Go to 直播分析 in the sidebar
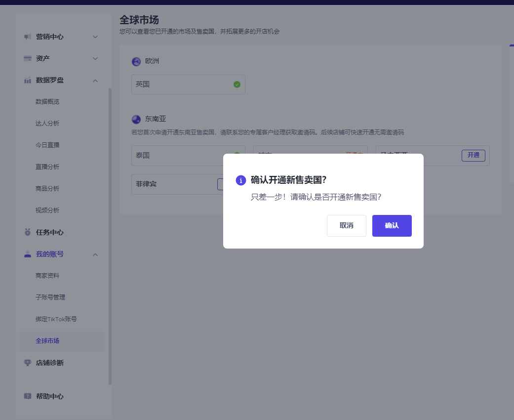The height and width of the screenshot is (420, 514). [x=47, y=167]
